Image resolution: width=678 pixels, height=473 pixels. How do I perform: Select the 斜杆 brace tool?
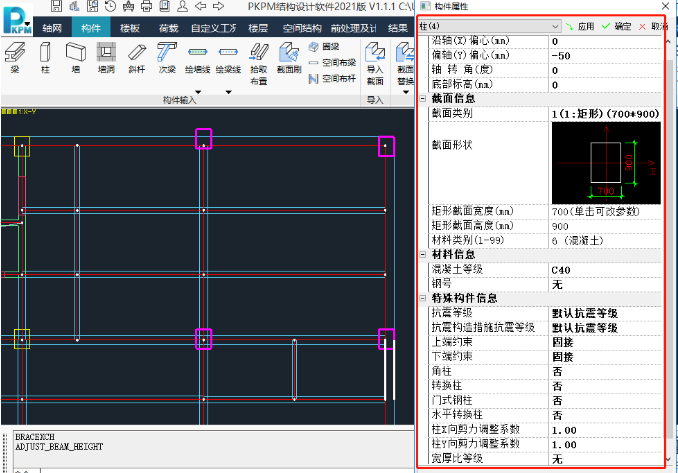pyautogui.click(x=137, y=58)
